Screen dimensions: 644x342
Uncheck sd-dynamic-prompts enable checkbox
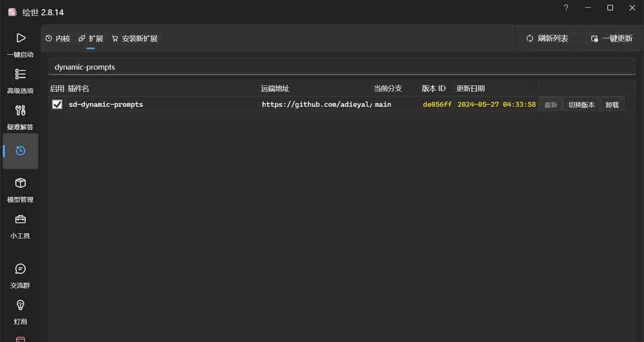click(57, 104)
